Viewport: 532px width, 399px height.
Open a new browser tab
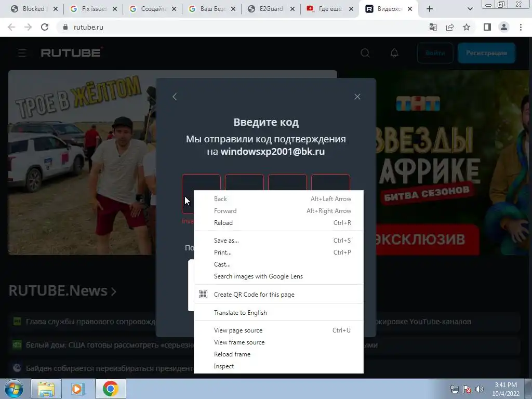[430, 9]
